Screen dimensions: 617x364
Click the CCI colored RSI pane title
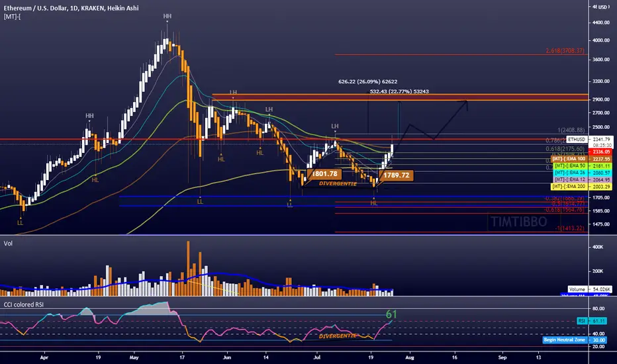pos(24,304)
